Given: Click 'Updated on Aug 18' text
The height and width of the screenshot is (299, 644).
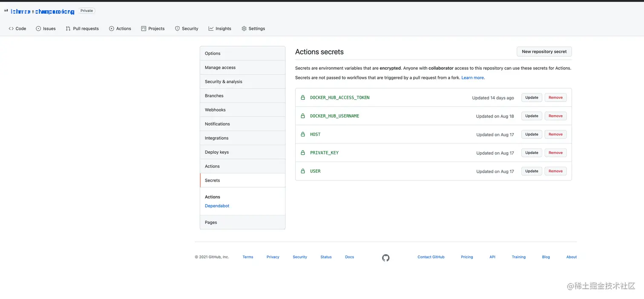Looking at the screenshot, I should (495, 116).
